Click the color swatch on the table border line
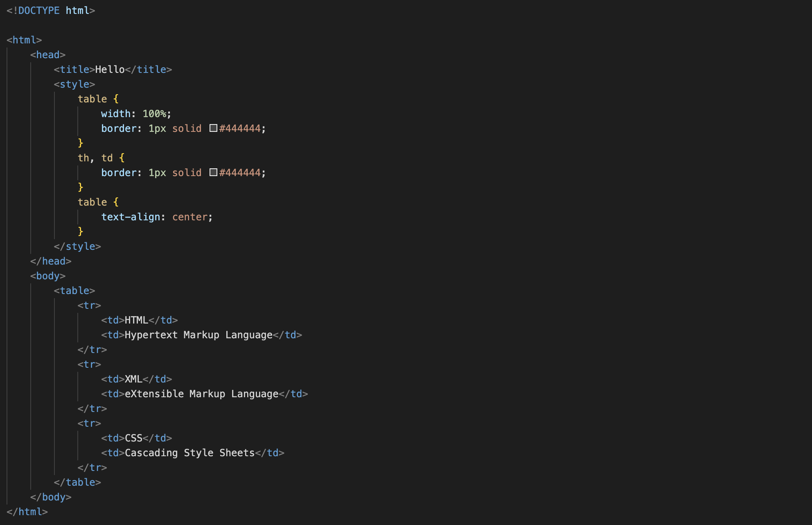Viewport: 812px width, 525px height. 213,128
